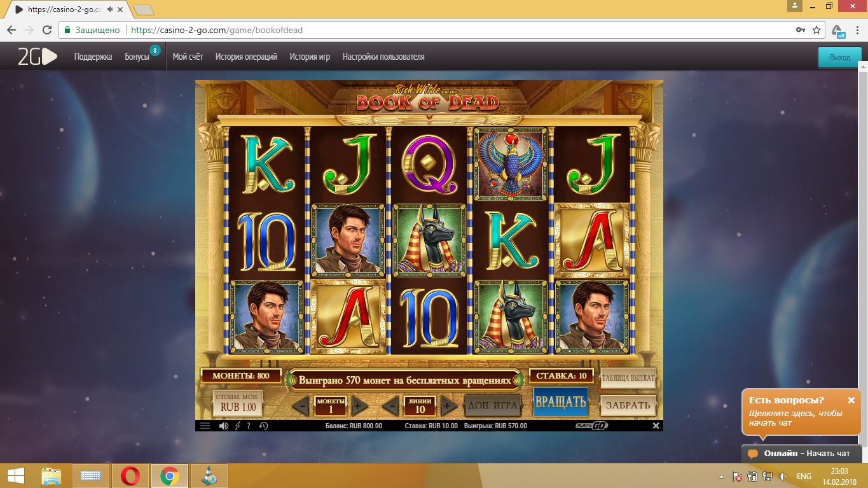This screenshot has width=868, height=488.
Task: Open Action Center flag icon
Action: point(737,477)
